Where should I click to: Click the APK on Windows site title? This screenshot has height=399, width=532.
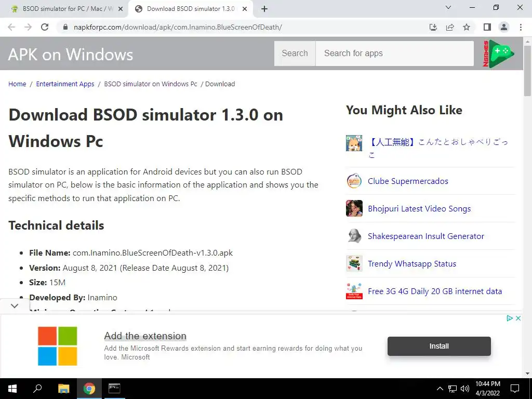point(71,54)
